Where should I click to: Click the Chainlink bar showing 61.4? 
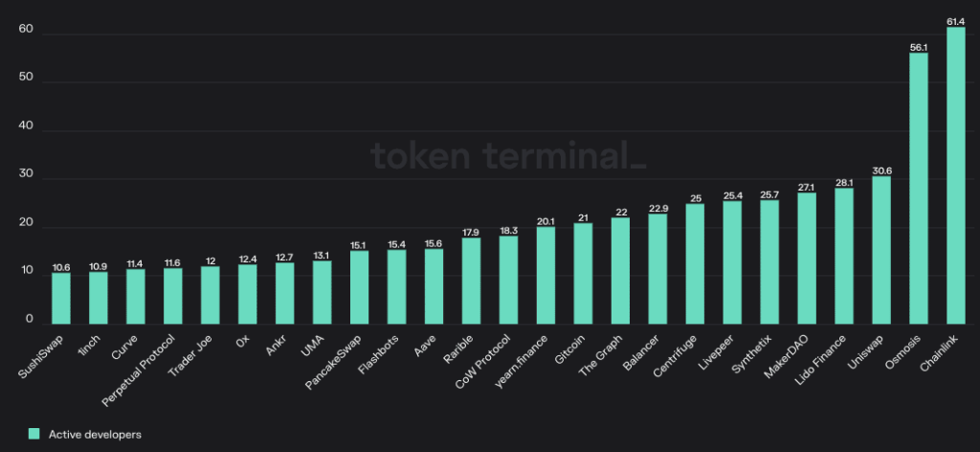956,175
